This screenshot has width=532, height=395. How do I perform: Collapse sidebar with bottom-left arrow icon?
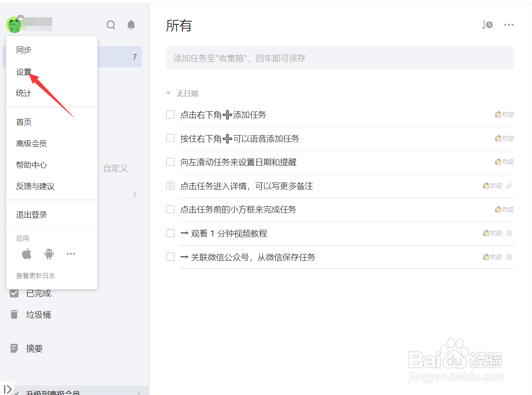[7, 389]
